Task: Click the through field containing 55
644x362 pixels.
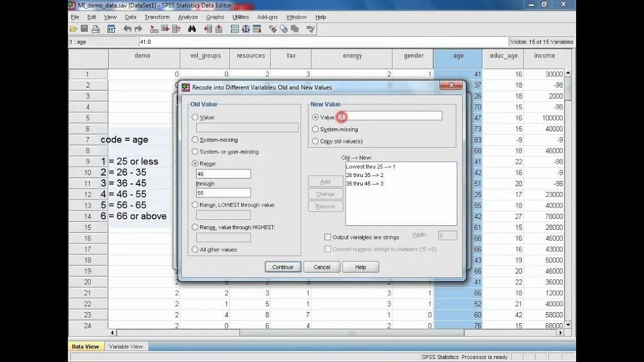Action: pyautogui.click(x=223, y=193)
